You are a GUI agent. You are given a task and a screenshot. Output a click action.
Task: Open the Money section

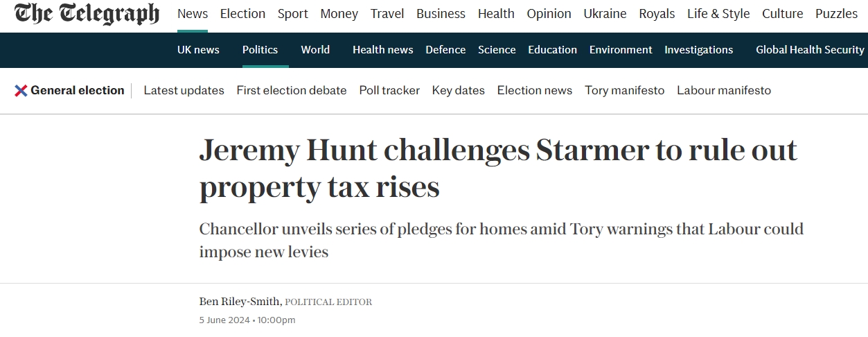339,14
